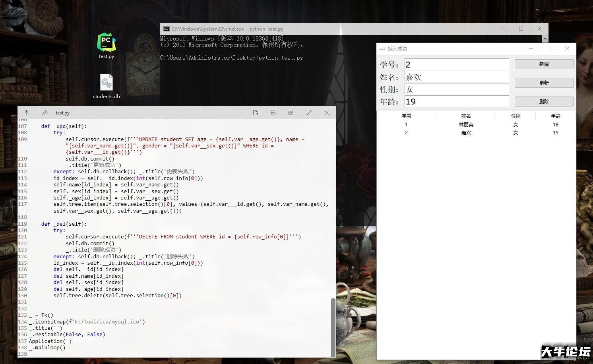Select the students.db file on the desktop
This screenshot has height=364, width=593.
(x=106, y=86)
